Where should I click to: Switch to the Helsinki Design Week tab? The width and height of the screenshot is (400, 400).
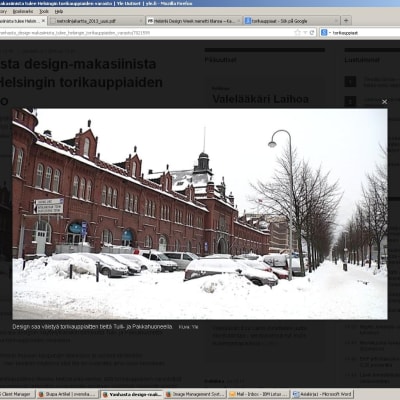[x=194, y=21]
